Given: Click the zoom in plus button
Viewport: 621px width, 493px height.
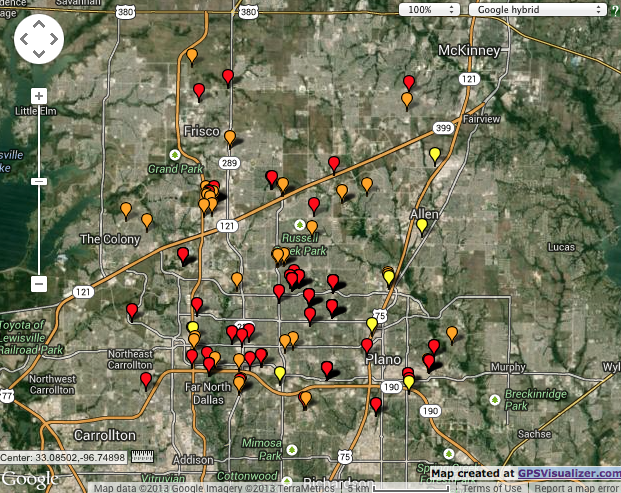Looking at the screenshot, I should click(39, 96).
